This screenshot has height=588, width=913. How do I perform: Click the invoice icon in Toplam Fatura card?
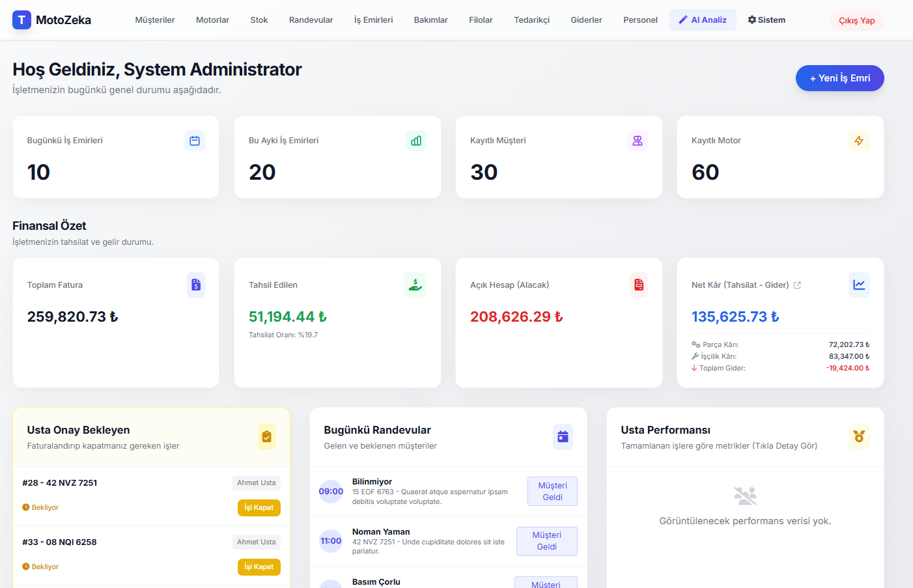(196, 285)
